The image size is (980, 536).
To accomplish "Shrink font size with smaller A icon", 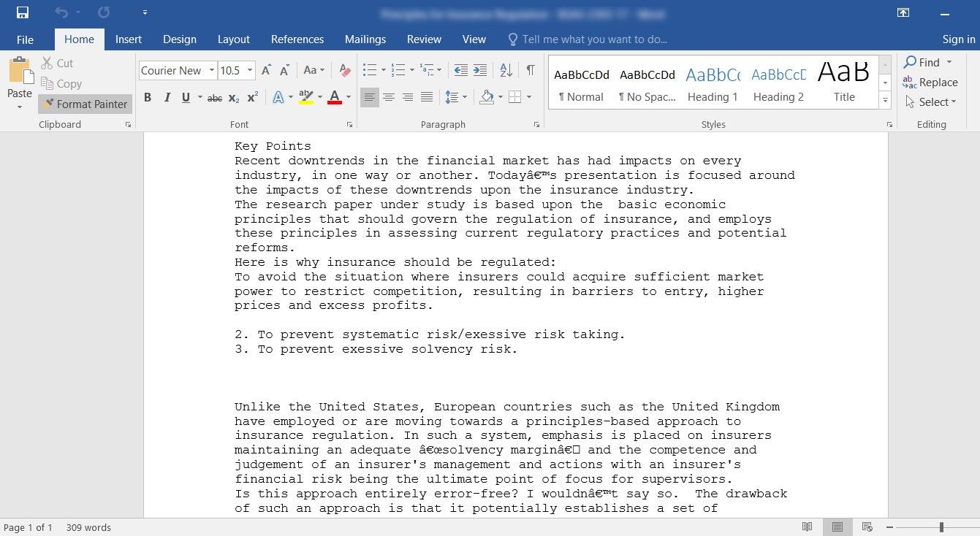I will pos(284,70).
